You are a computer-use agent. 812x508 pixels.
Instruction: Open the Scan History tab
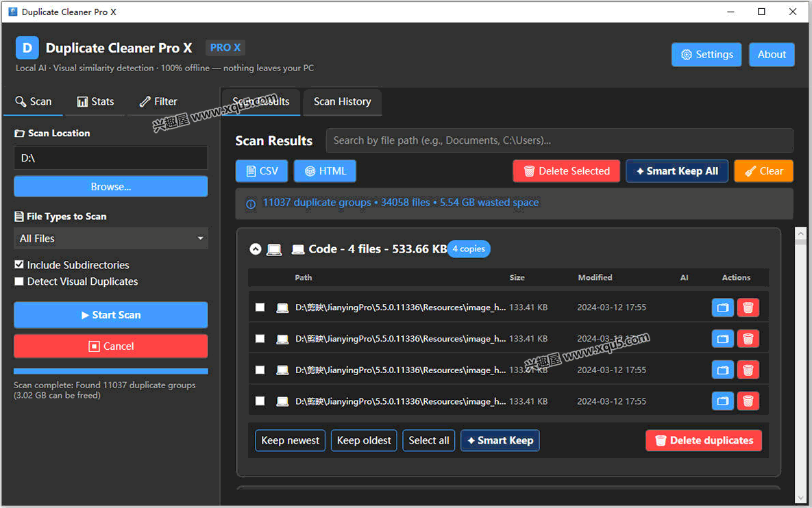(343, 101)
